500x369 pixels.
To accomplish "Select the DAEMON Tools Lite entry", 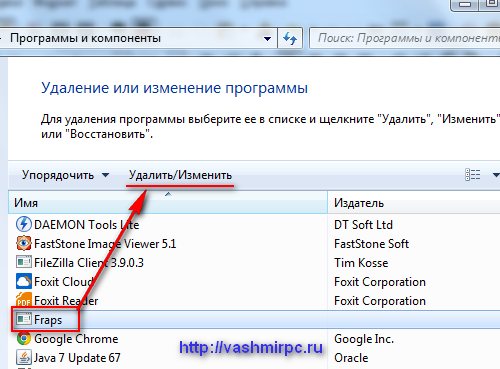I will (87, 224).
